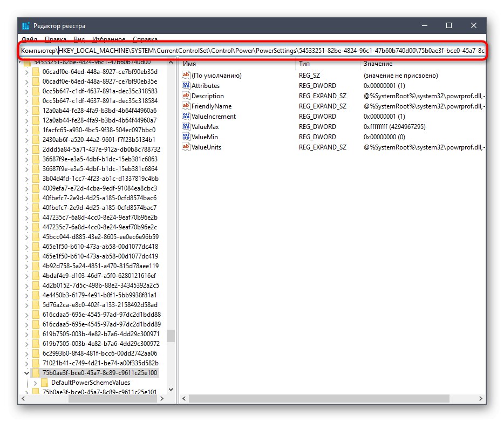Image resolution: width=504 pixels, height=422 pixels.
Task: Click the tree pane vertical scrollbar thumb
Action: 171,336
